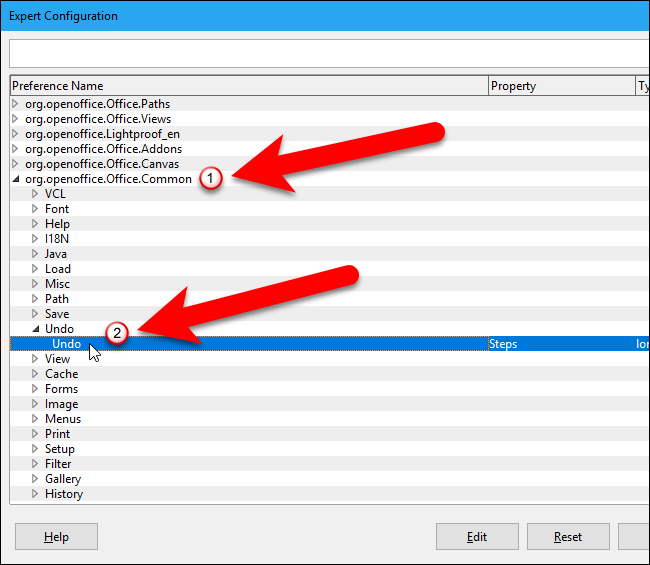Expand the Cache node arrow
Image resolution: width=650 pixels, height=565 pixels.
pos(35,374)
